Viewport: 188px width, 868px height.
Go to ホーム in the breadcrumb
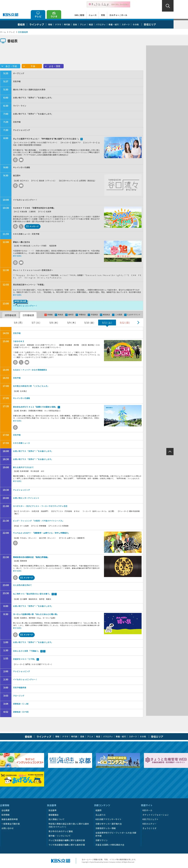(3, 32)
